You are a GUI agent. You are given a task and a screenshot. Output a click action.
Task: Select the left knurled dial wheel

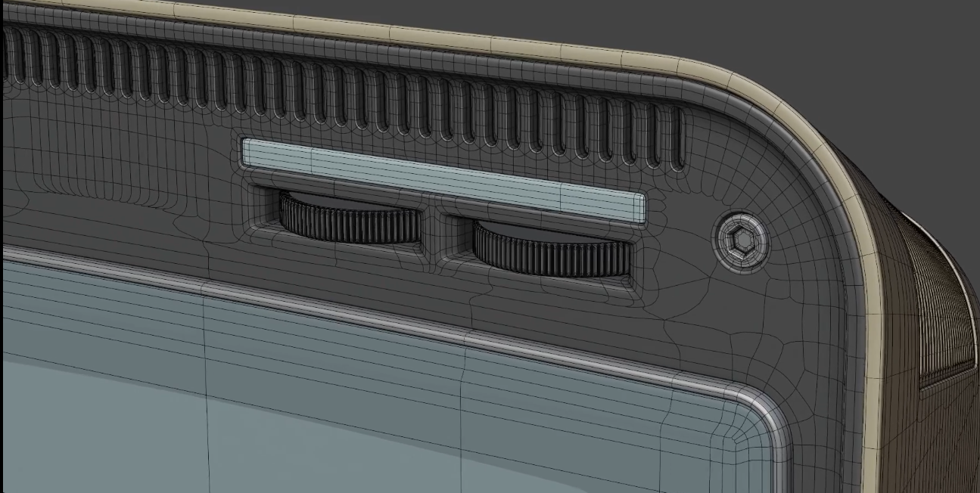pyautogui.click(x=350, y=217)
